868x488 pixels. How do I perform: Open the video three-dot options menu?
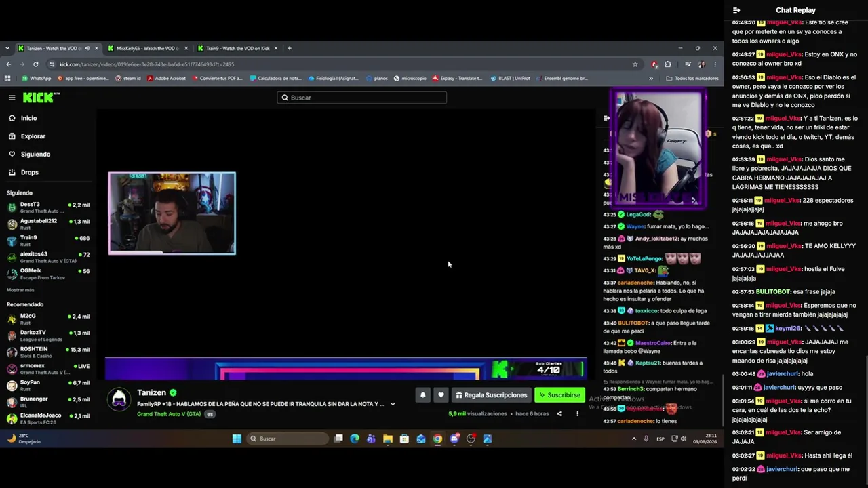[578, 413]
